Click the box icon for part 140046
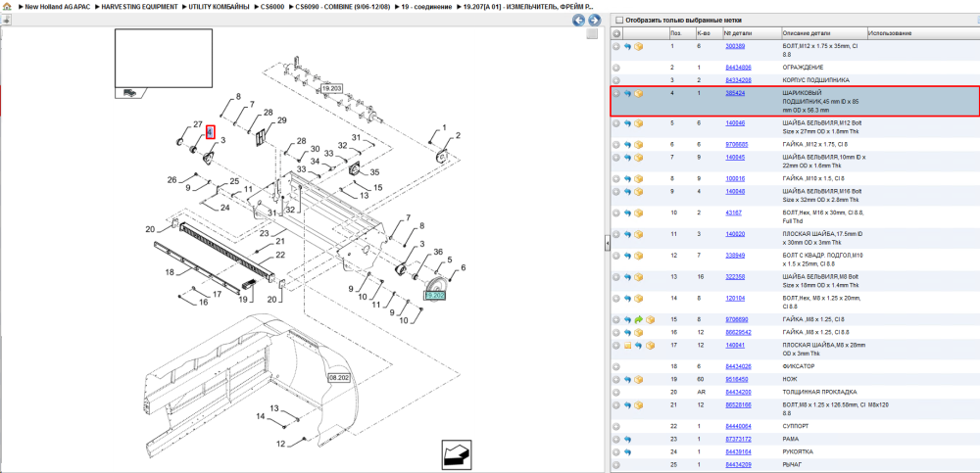The height and width of the screenshot is (473, 980). pos(639,123)
